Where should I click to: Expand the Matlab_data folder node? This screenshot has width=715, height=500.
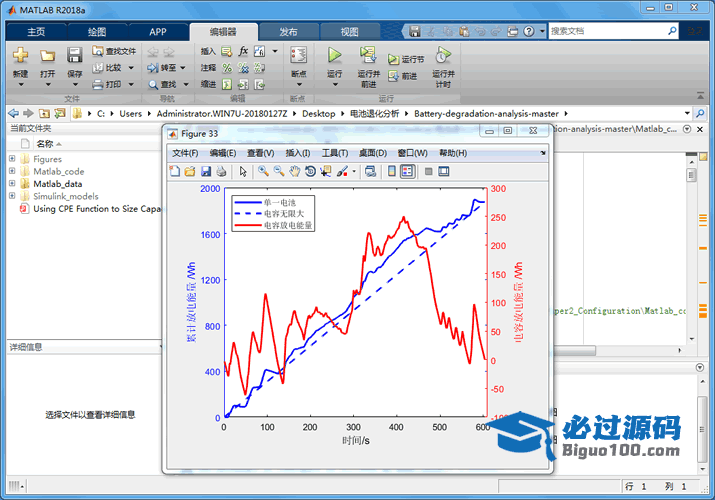(x=12, y=184)
